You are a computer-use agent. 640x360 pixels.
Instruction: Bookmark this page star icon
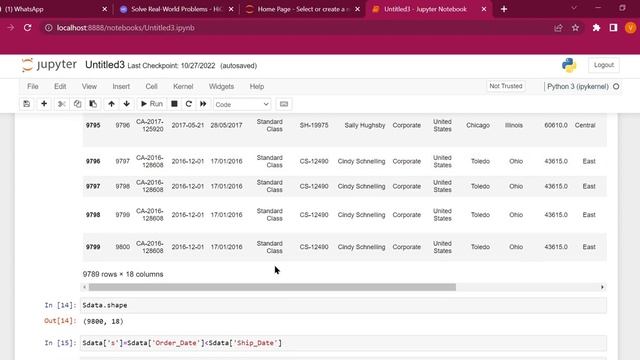pos(575,28)
